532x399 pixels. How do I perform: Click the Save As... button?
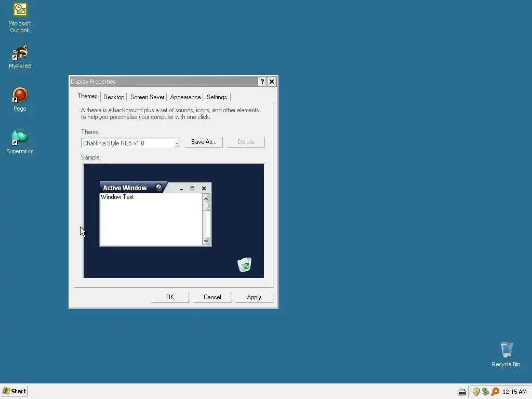click(x=204, y=142)
